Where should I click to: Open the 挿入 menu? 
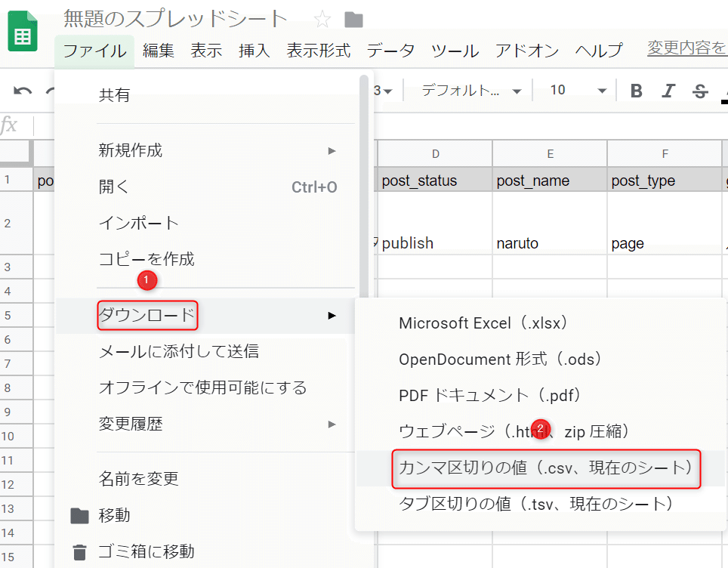(254, 51)
